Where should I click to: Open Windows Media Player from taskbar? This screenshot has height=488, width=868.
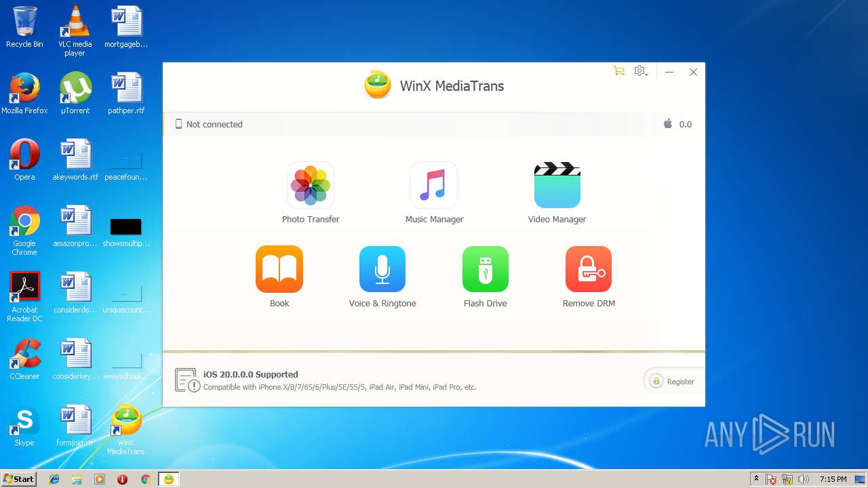(x=100, y=479)
